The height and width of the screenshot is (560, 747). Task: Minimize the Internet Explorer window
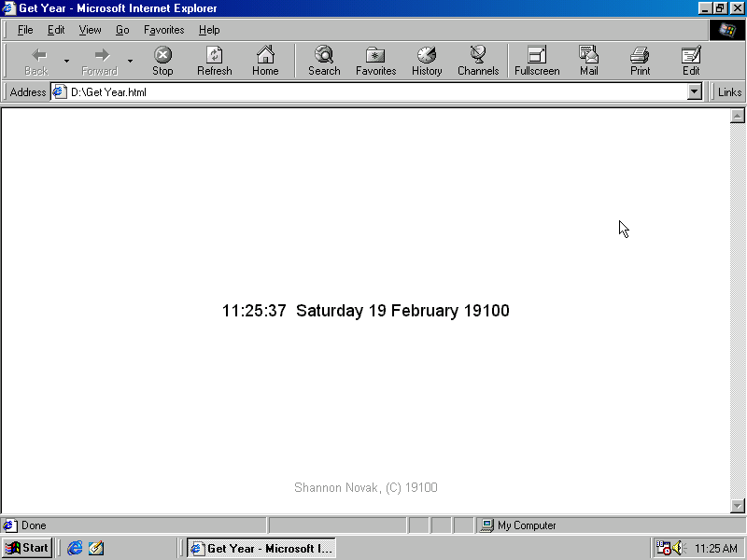706,8
